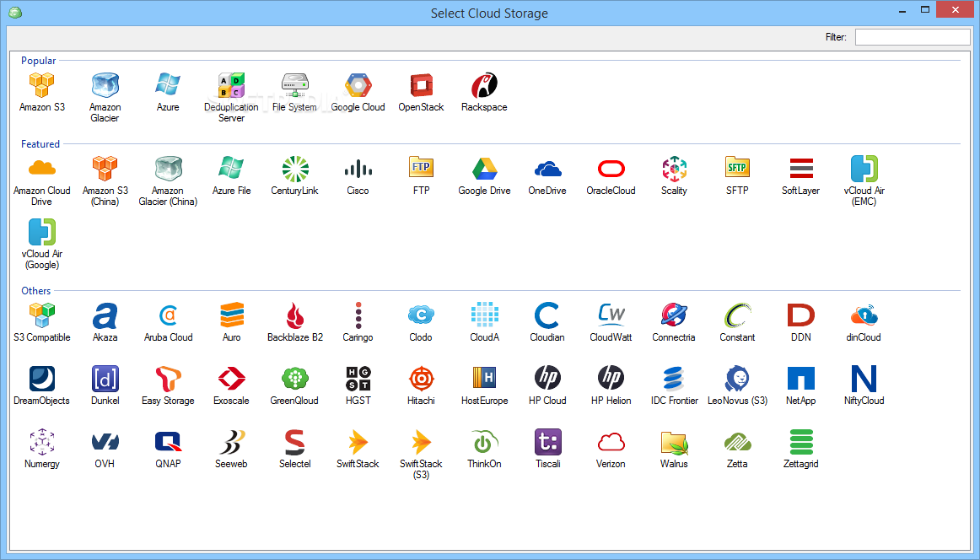980x560 pixels.
Task: Click the Filter text field
Action: [912, 37]
